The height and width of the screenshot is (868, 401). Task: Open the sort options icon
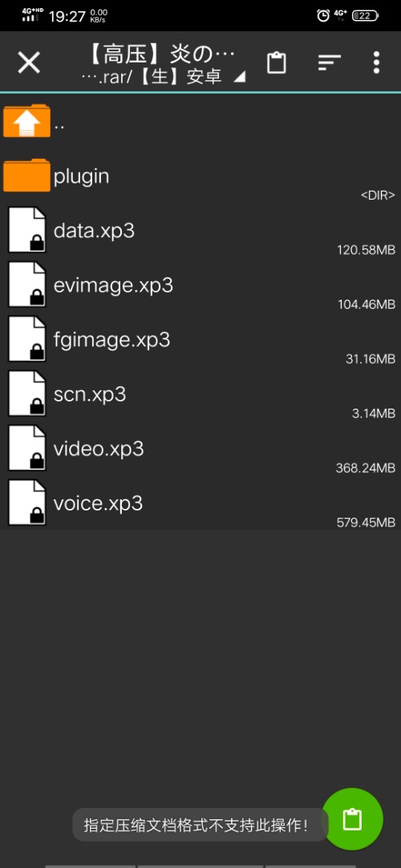click(x=329, y=63)
